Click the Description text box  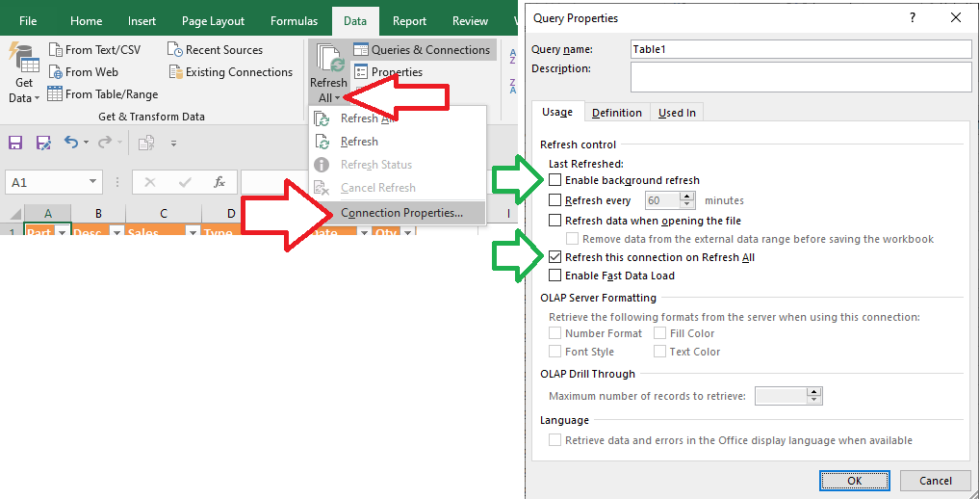pos(801,77)
